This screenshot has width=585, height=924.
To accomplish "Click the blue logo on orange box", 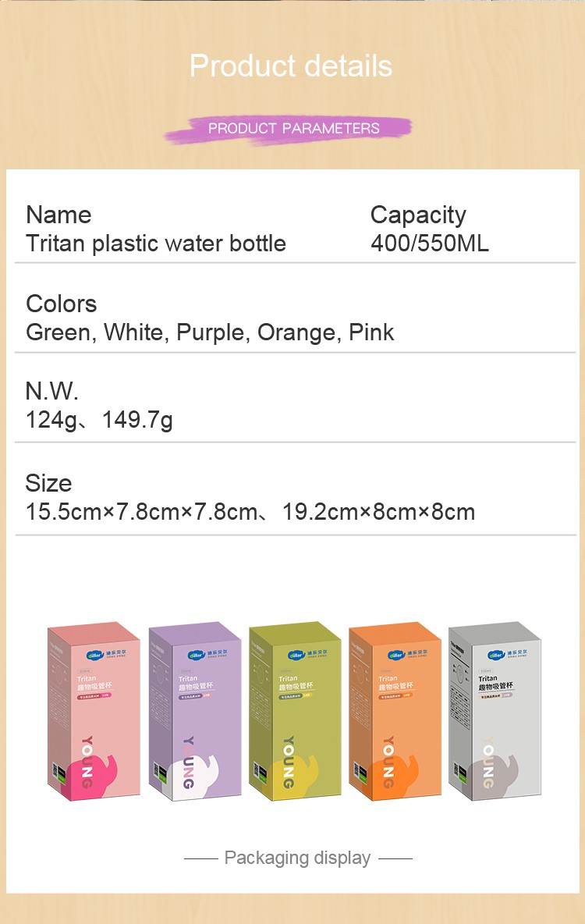I will pyautogui.click(x=396, y=656).
